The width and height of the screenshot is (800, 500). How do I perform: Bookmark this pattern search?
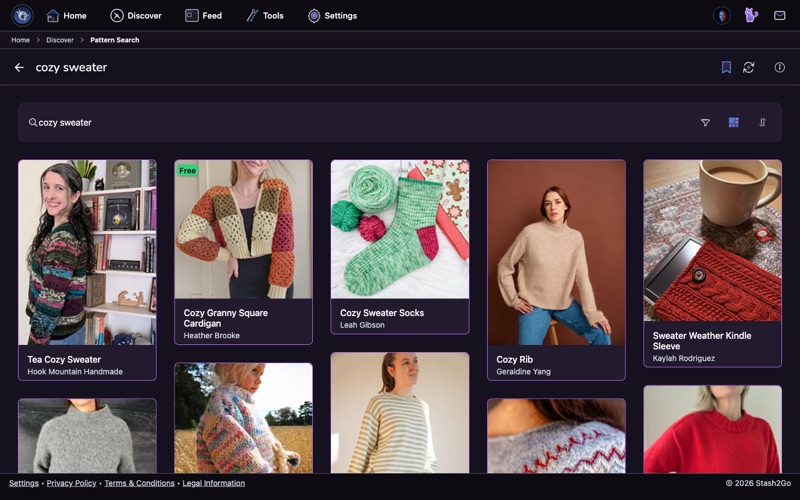[726, 67]
